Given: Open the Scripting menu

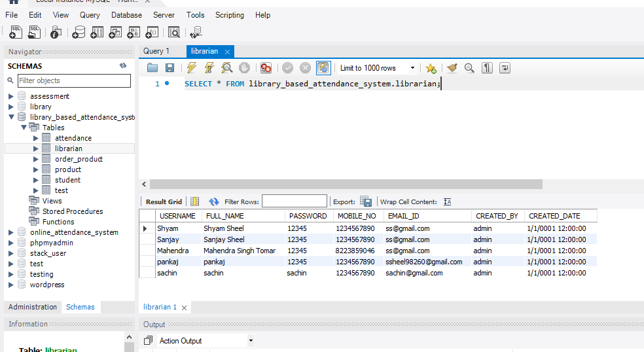Looking at the screenshot, I should click(x=230, y=15).
